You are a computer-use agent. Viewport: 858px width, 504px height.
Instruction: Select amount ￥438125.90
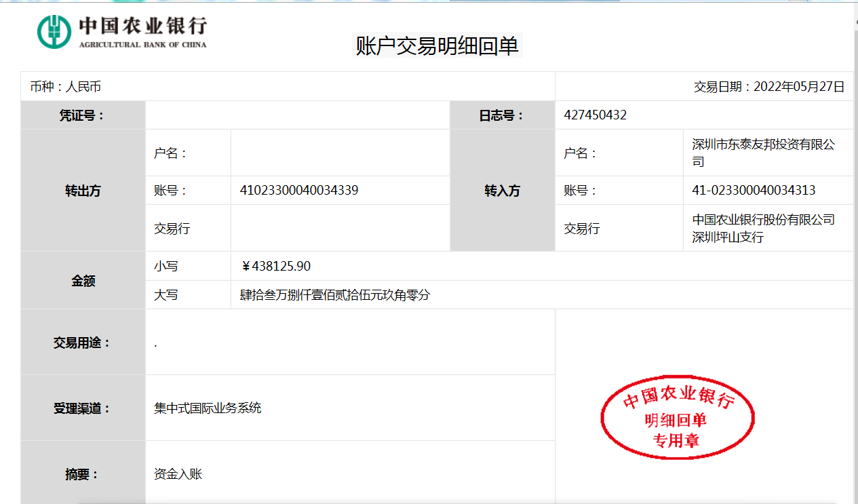[x=276, y=267]
